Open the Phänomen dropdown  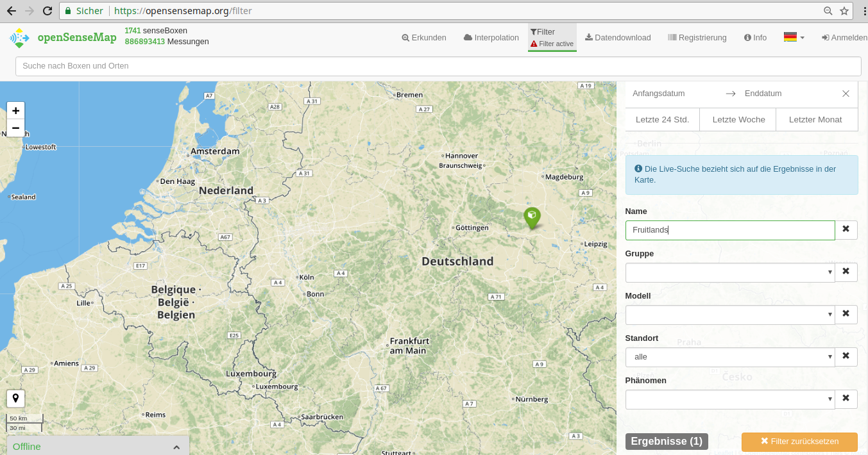[730, 399]
